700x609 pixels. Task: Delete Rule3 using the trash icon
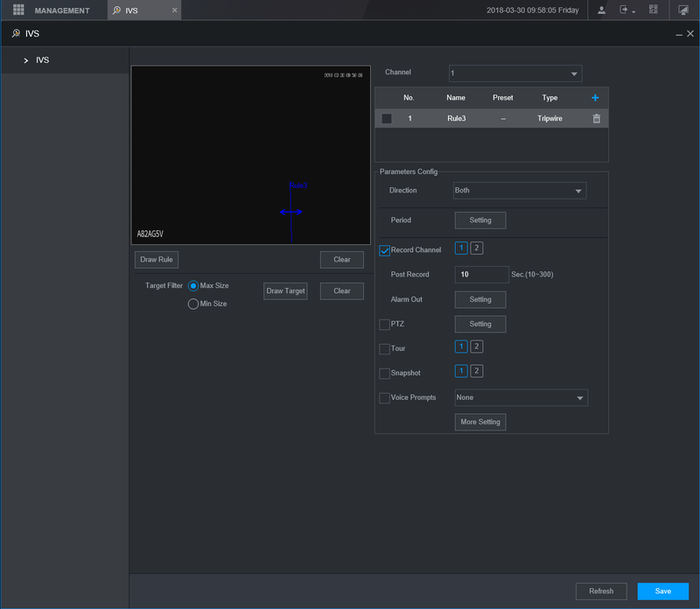(x=596, y=118)
